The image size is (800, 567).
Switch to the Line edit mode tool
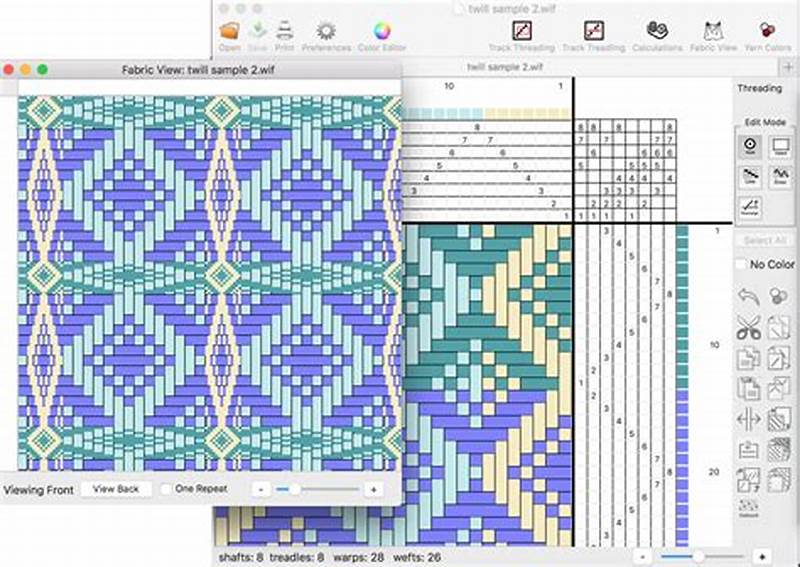tap(751, 177)
